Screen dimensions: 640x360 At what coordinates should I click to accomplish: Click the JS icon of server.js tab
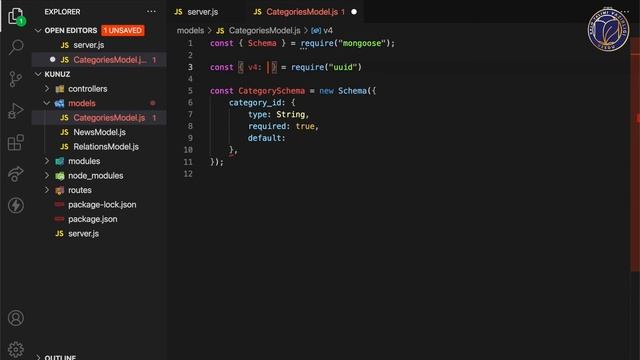click(178, 12)
